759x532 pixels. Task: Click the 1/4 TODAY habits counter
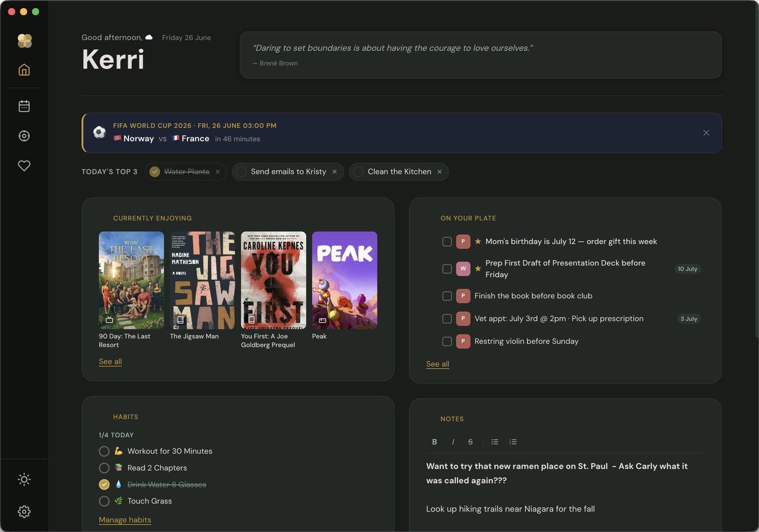click(x=116, y=435)
